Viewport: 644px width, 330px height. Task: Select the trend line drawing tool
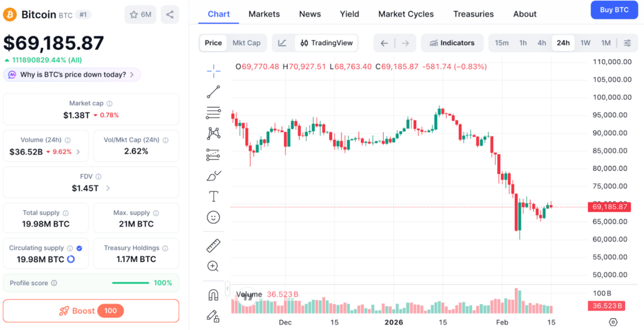(x=213, y=92)
